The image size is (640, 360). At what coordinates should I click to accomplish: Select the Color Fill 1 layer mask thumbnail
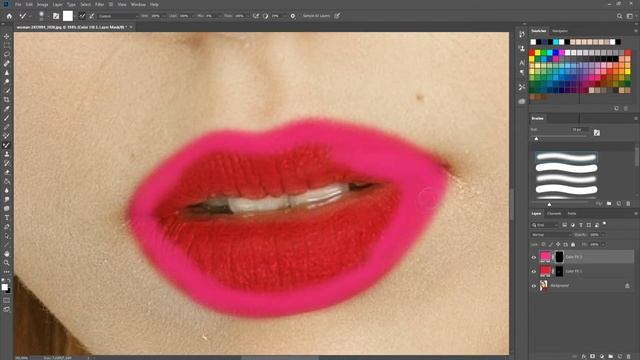(559, 271)
